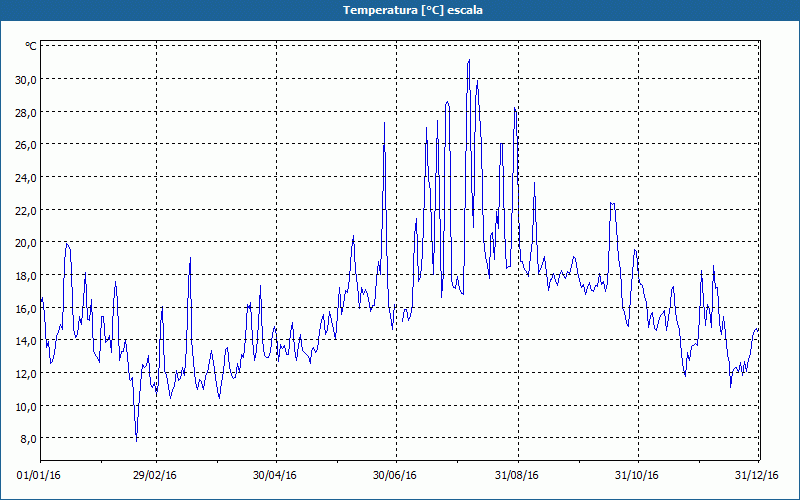Select the 16,0 y-axis label

click(26, 309)
